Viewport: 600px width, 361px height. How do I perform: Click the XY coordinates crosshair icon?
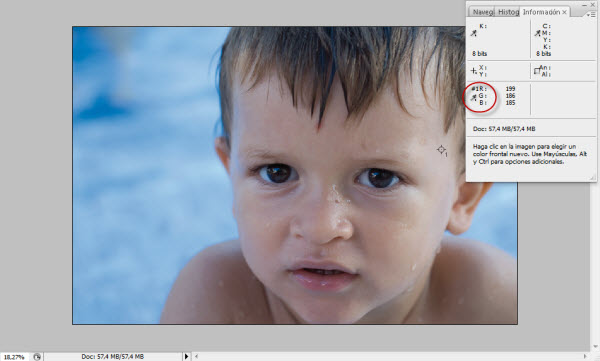[473, 70]
